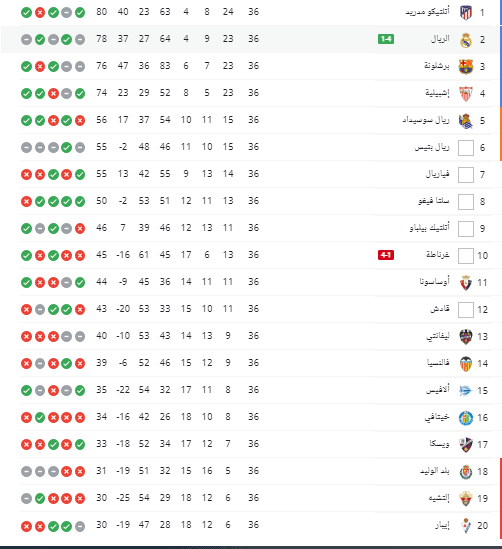
Task: Click the Levante crest in row 13
Action: (x=466, y=337)
